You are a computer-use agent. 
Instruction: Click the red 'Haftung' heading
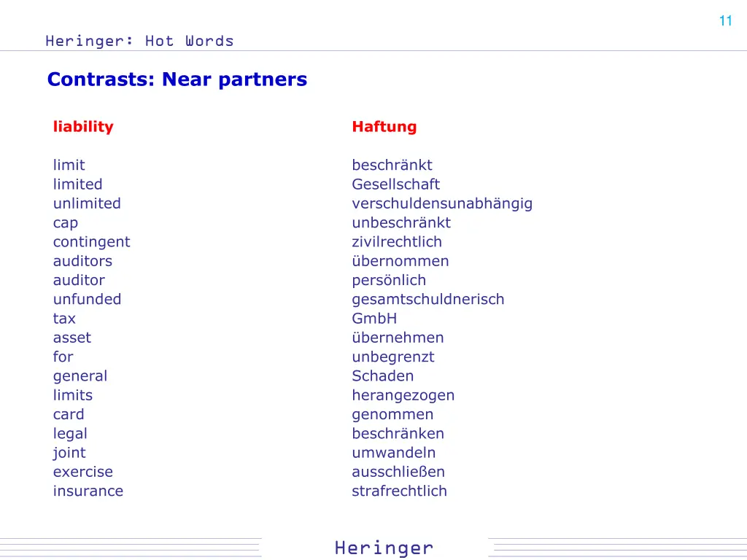click(x=384, y=127)
